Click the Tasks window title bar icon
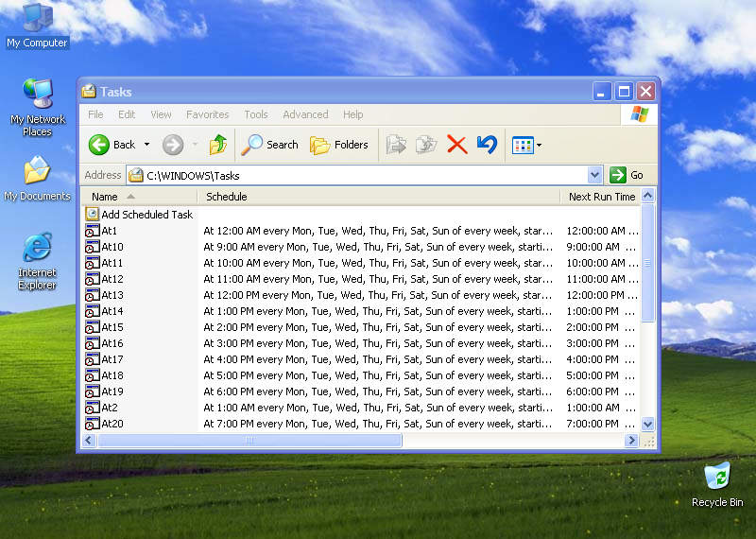The height and width of the screenshot is (539, 756). (x=89, y=91)
